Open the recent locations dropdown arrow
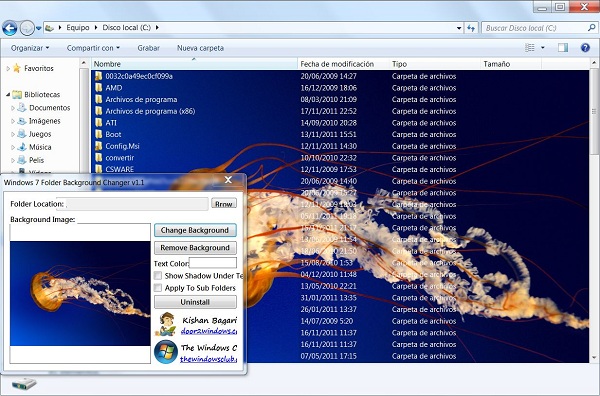Viewport: 600px width, 396px height. click(38, 28)
